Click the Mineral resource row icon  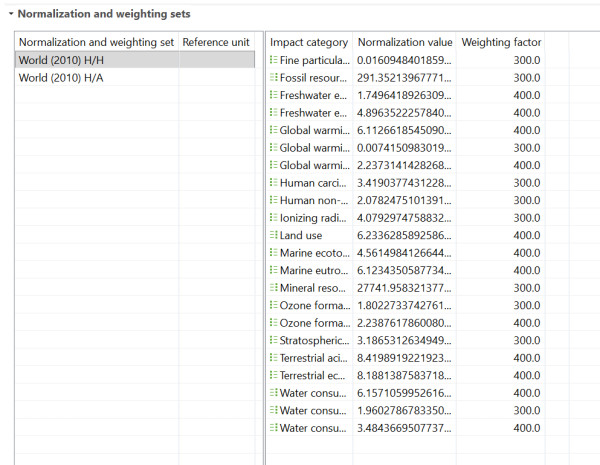273,287
